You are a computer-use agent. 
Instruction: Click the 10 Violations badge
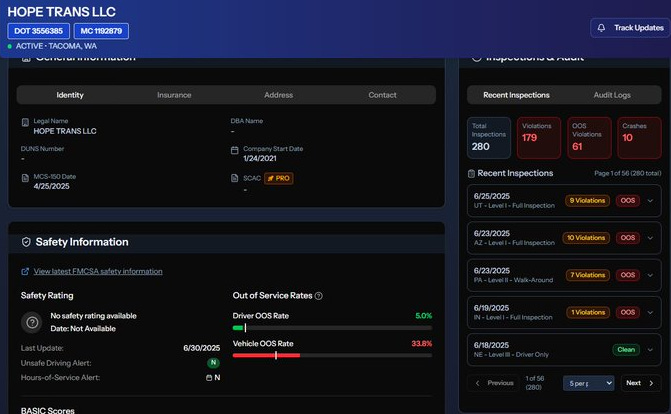[x=586, y=238]
